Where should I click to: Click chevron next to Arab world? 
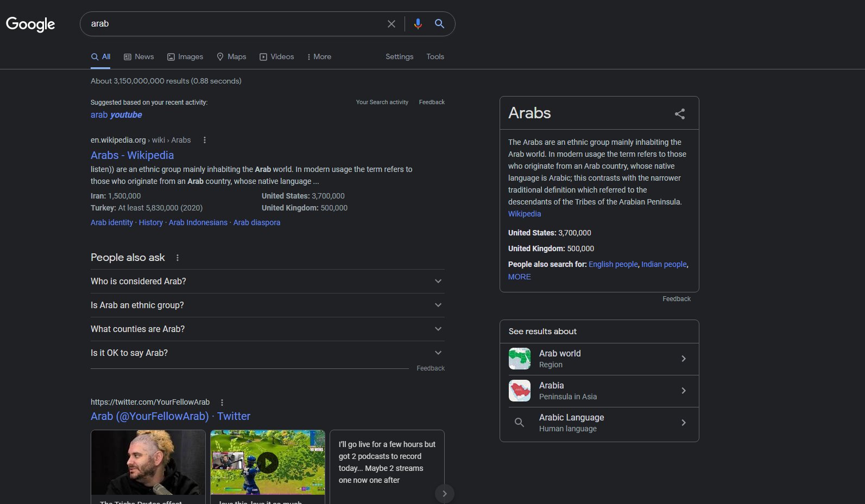[x=684, y=359]
